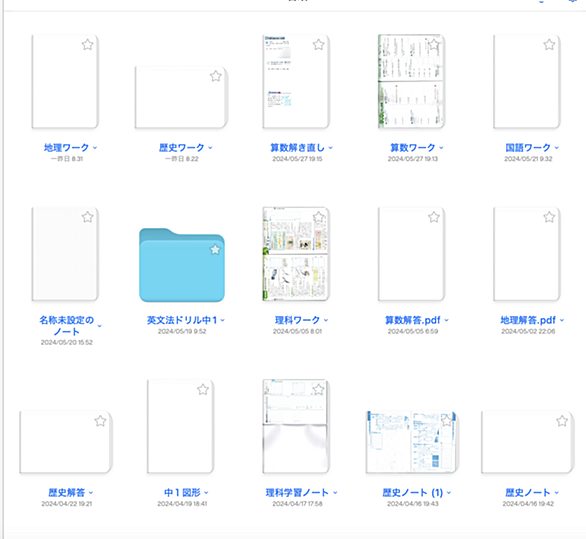
Task: Open the 歴史ノート landscape cover
Action: (528, 442)
